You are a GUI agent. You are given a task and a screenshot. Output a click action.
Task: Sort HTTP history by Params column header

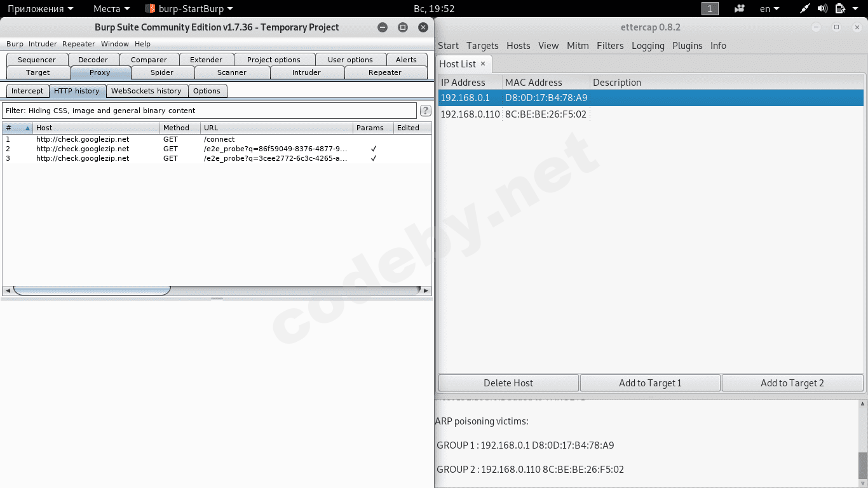pos(374,128)
